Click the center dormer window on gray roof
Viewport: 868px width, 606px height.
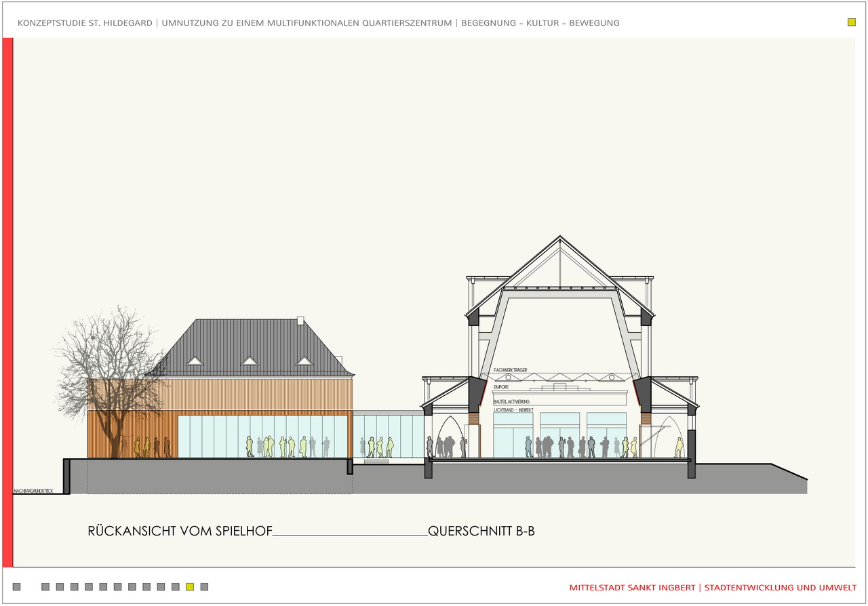pos(250,361)
